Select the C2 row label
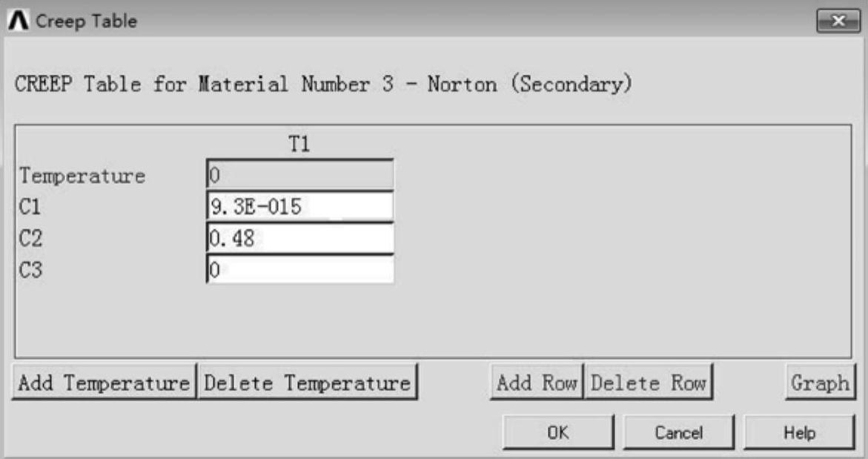868x459 pixels. [x=30, y=239]
